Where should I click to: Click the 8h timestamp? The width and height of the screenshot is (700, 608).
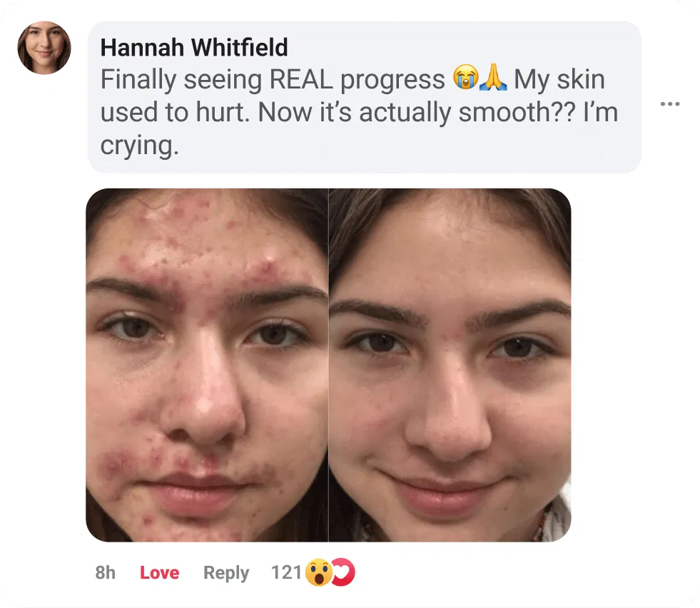106,572
